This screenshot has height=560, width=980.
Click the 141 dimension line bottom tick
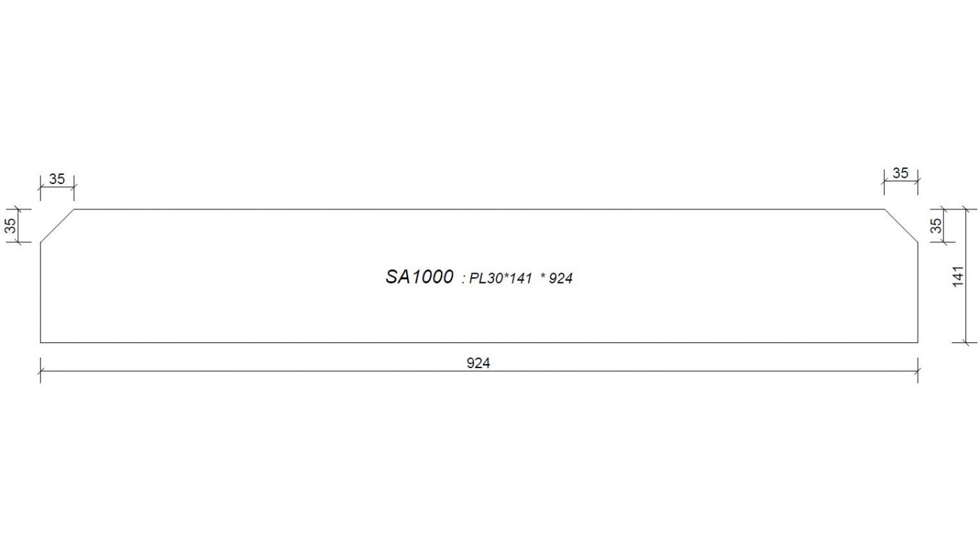[x=966, y=342]
